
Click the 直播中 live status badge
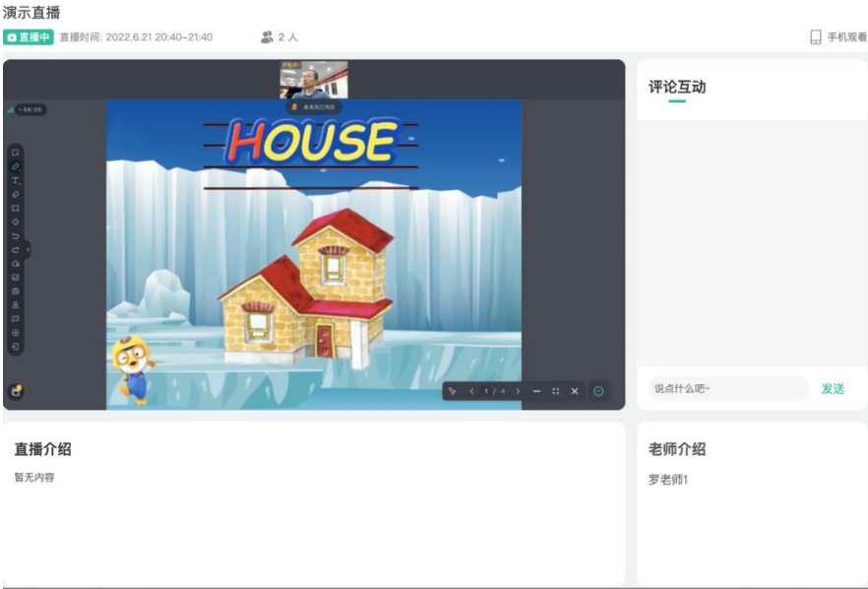[x=29, y=37]
